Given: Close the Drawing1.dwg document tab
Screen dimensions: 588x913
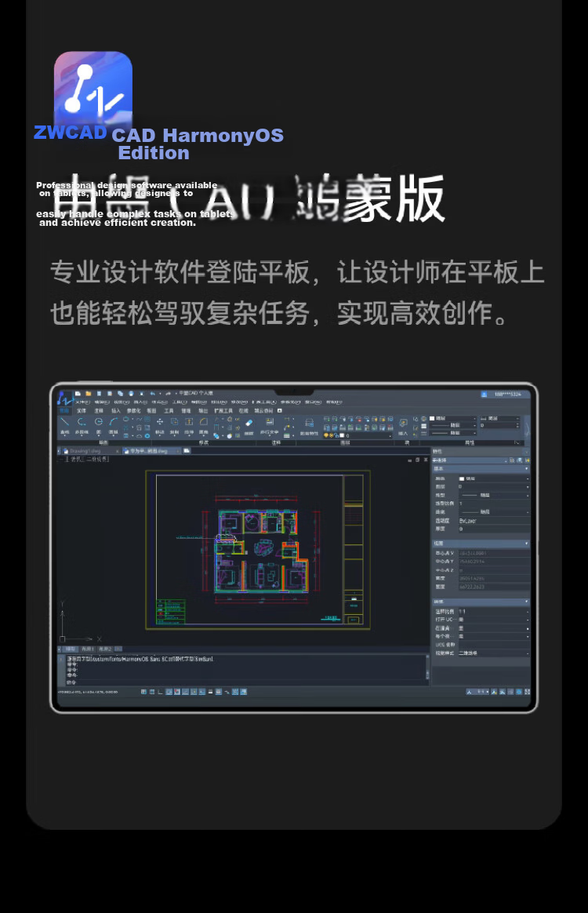Looking at the screenshot, I should [x=117, y=451].
